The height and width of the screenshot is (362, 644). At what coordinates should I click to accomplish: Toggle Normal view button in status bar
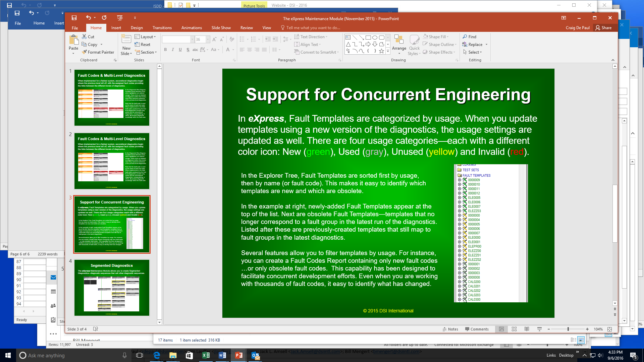pyautogui.click(x=501, y=329)
